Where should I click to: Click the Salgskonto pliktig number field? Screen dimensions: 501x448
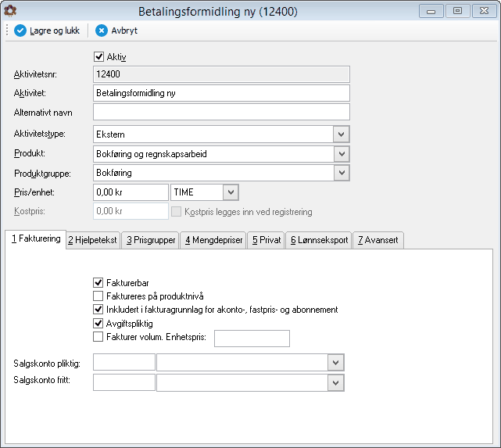pyautogui.click(x=124, y=362)
